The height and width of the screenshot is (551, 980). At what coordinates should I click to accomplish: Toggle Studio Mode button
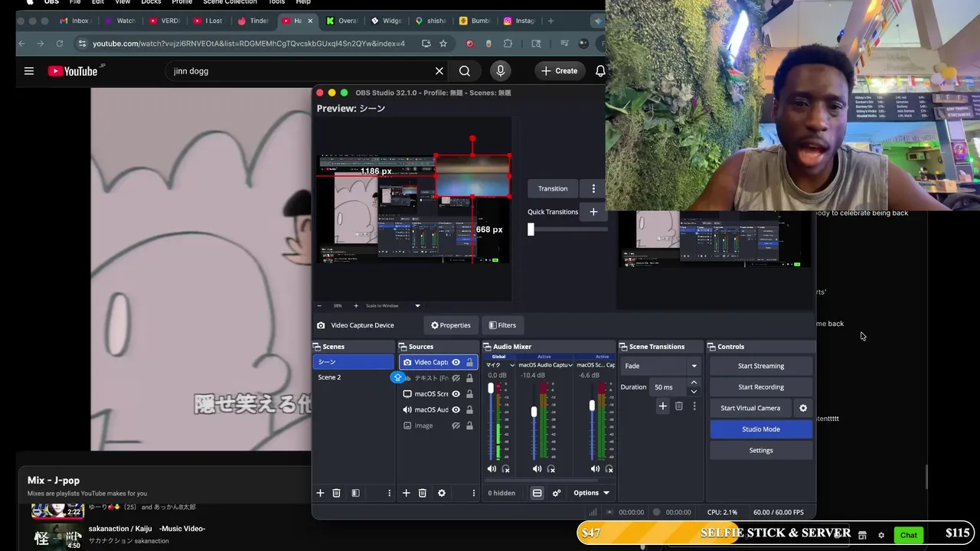click(x=761, y=429)
